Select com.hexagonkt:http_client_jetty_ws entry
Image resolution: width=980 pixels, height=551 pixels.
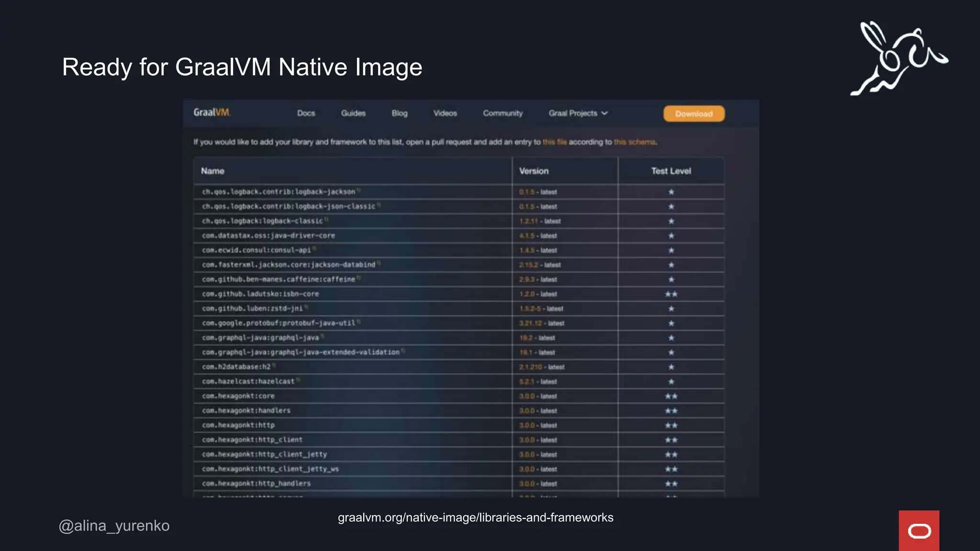[270, 469]
